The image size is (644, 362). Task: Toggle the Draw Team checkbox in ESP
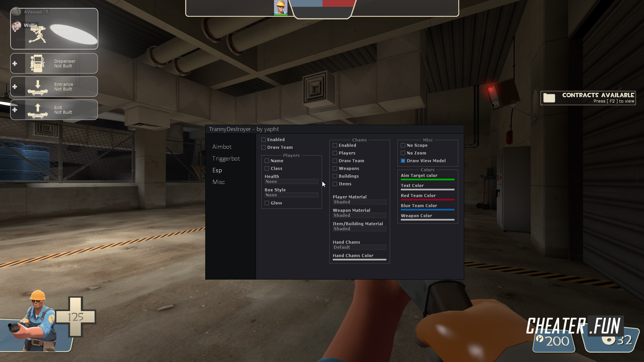click(264, 147)
